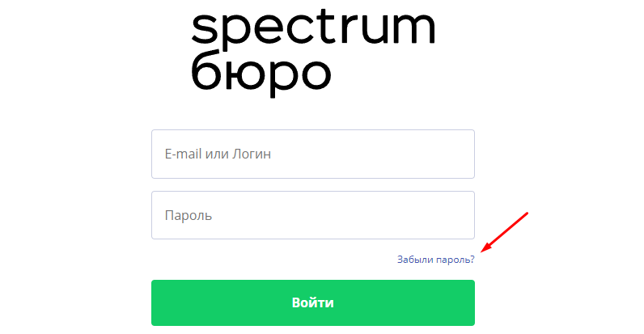Viewport: 644px width, 334px height.
Task: Submit the login form with "Войти"
Action: pyautogui.click(x=312, y=302)
